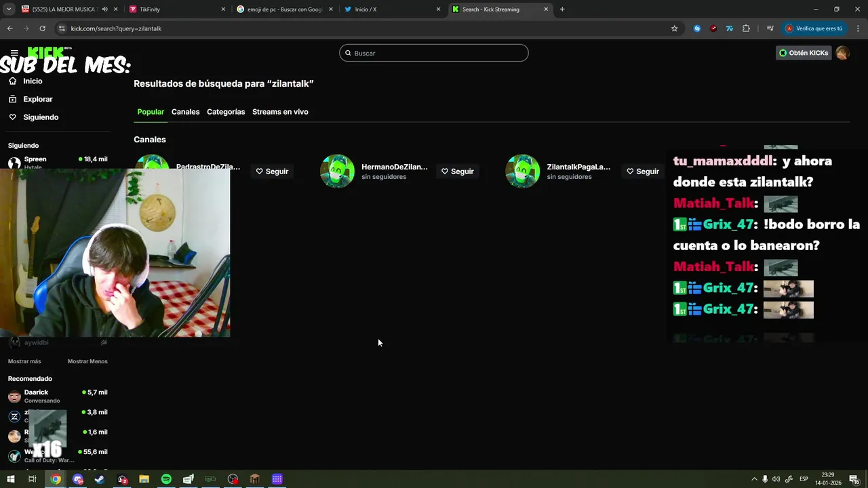Image resolution: width=868 pixels, height=488 pixels.
Task: Open Steam from the taskbar
Action: coord(100,479)
